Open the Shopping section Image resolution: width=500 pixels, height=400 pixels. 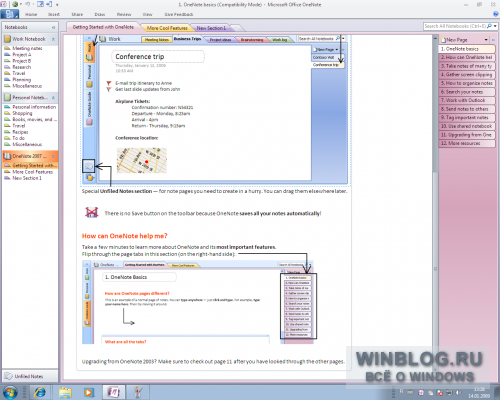pyautogui.click(x=22, y=113)
